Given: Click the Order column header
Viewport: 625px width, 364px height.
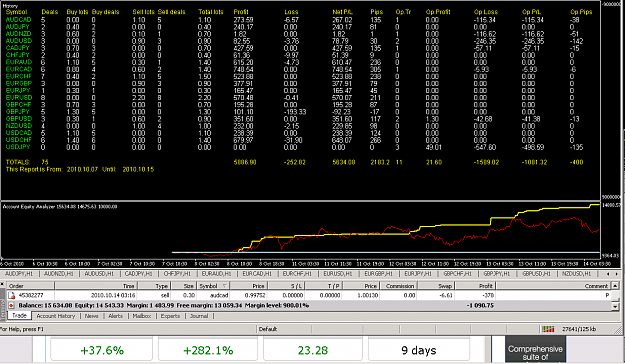Looking at the screenshot, I should 30,286.
